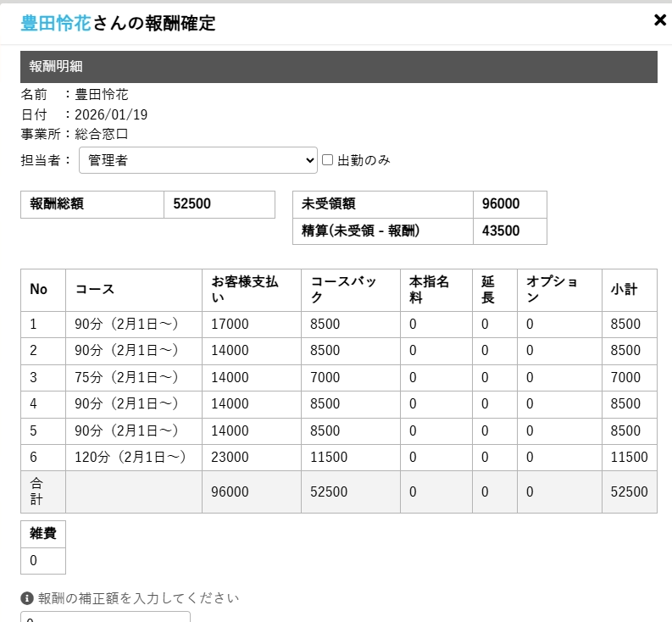Image resolution: width=672 pixels, height=622 pixels.
Task: Click the info icon beside 報酬の補正額 hint
Action: click(x=27, y=598)
